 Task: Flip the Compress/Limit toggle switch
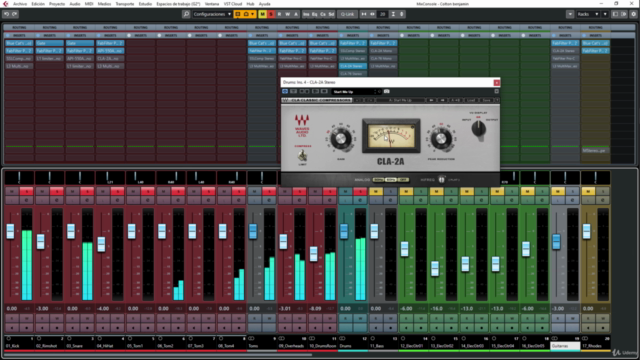point(302,155)
